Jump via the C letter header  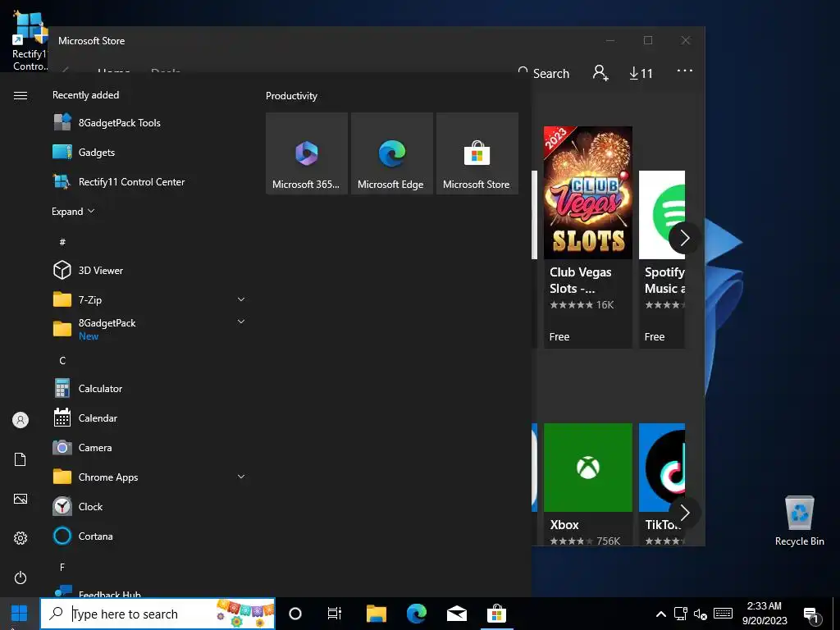point(62,361)
